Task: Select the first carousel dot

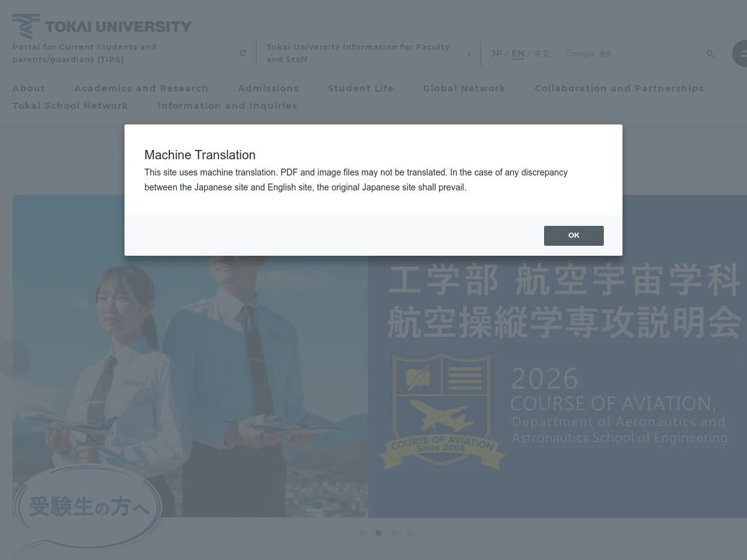Action: pos(363,533)
